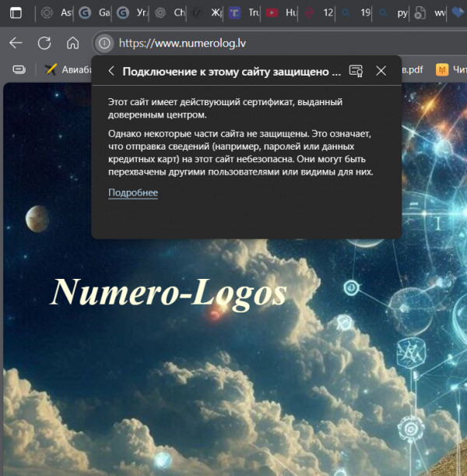Switch to the "Ast" tab

click(x=58, y=12)
